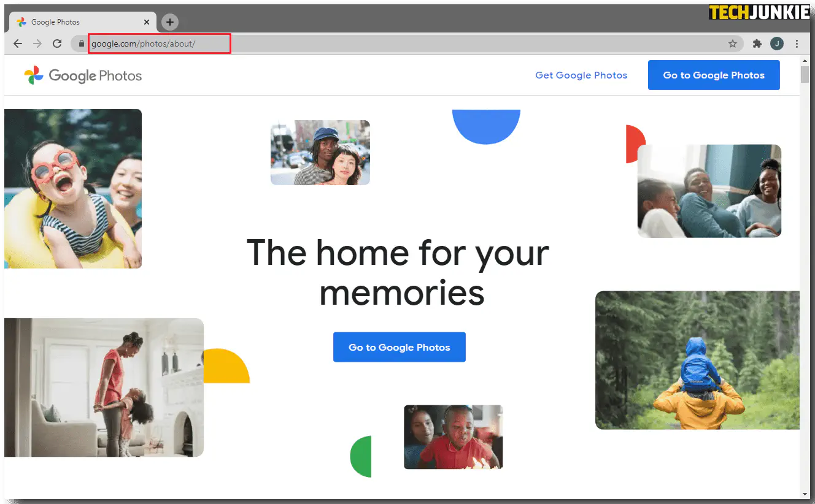The height and width of the screenshot is (504, 815).
Task: Click the browser back arrow
Action: pyautogui.click(x=18, y=44)
